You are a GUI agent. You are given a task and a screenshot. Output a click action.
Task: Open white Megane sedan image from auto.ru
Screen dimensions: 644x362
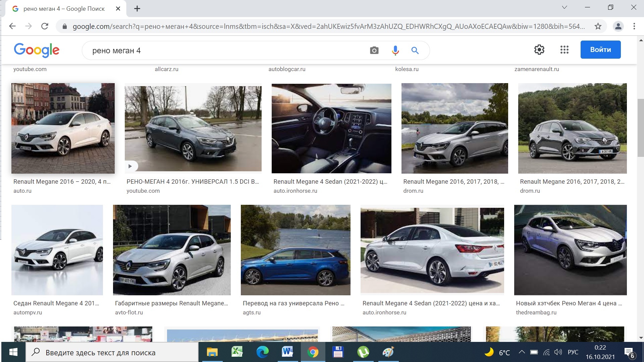(x=63, y=128)
